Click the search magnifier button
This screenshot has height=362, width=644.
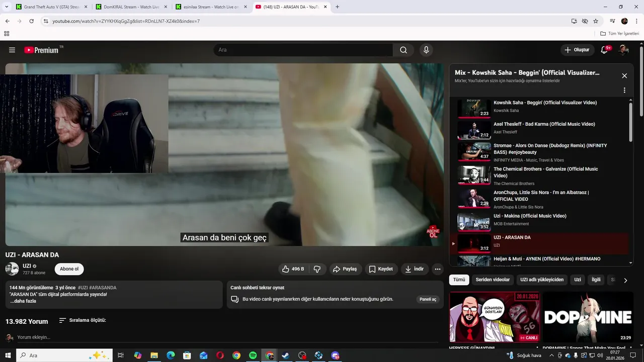point(404,50)
